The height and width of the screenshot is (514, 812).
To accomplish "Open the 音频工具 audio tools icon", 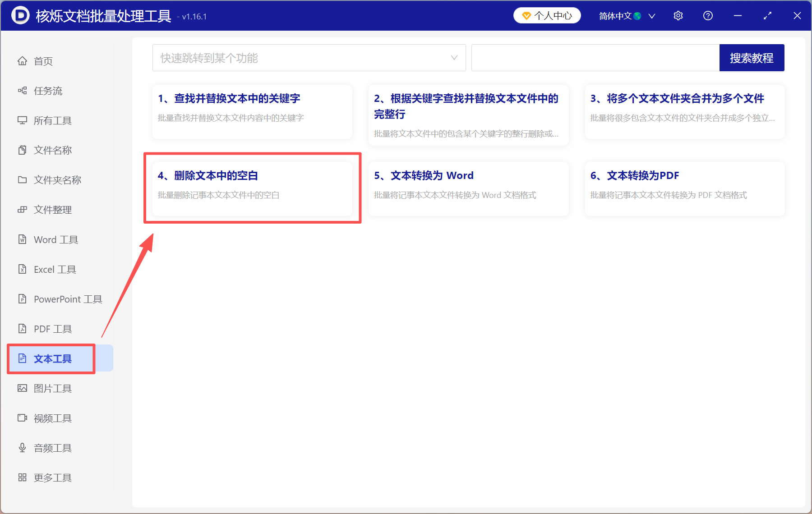I will [x=23, y=447].
